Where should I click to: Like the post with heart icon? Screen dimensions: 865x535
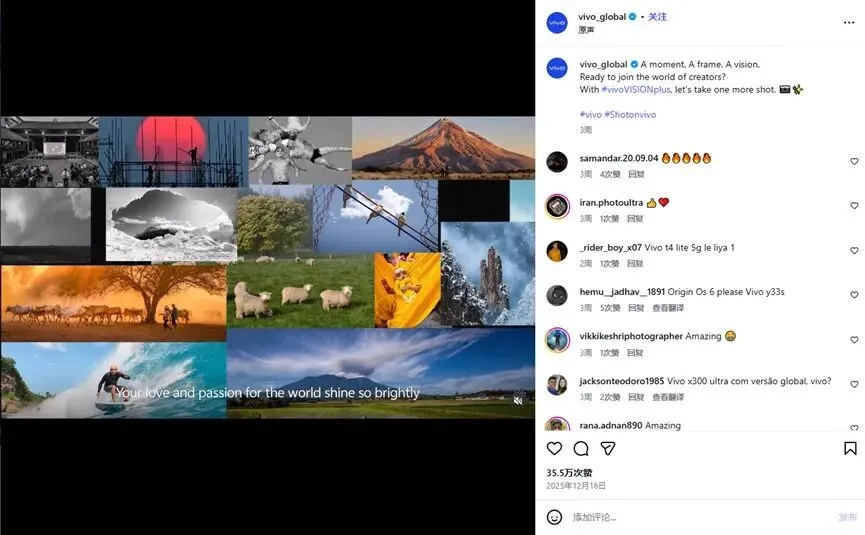point(554,448)
